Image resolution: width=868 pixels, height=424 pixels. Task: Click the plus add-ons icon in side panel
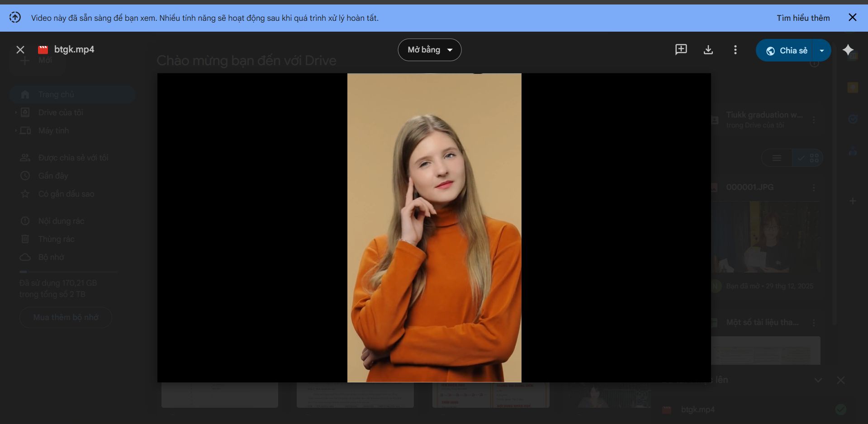pos(853,201)
